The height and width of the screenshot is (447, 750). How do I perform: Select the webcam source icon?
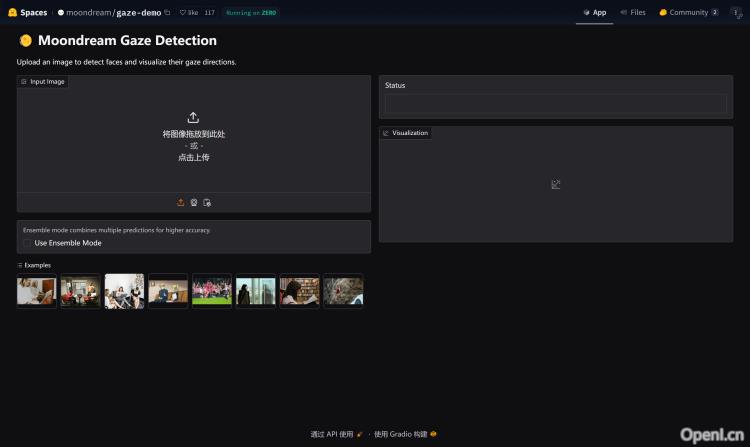click(194, 202)
